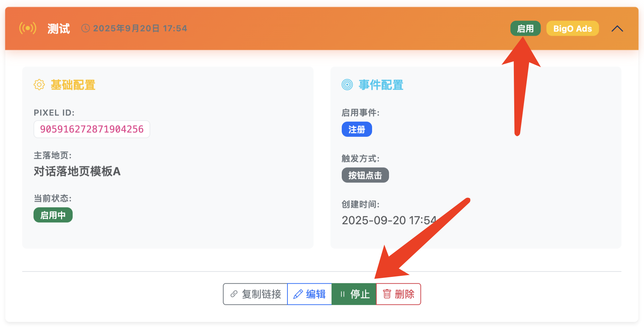Open the editor with the 编辑 button
Screen dimensions: 644x328
click(x=309, y=294)
